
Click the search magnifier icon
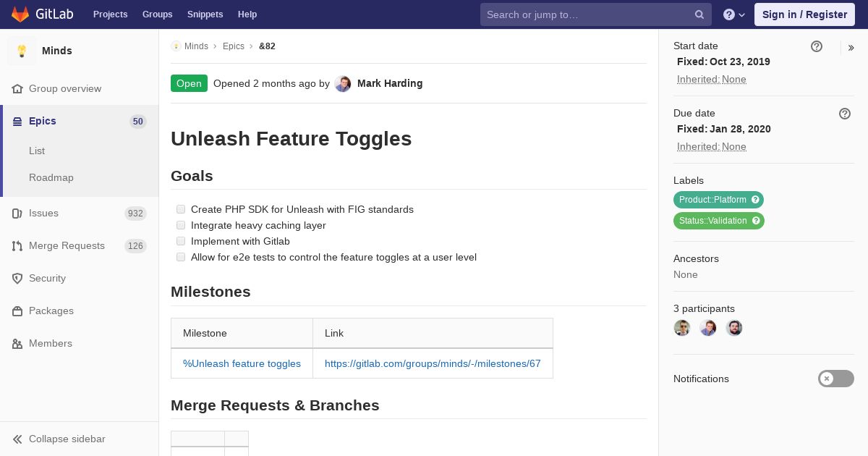click(699, 14)
